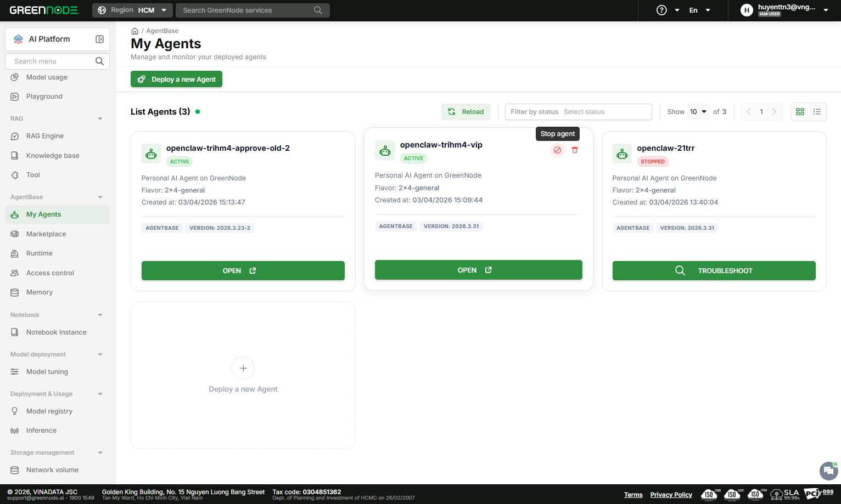841x504 pixels.
Task: Open Inference page
Action: coord(57,431)
